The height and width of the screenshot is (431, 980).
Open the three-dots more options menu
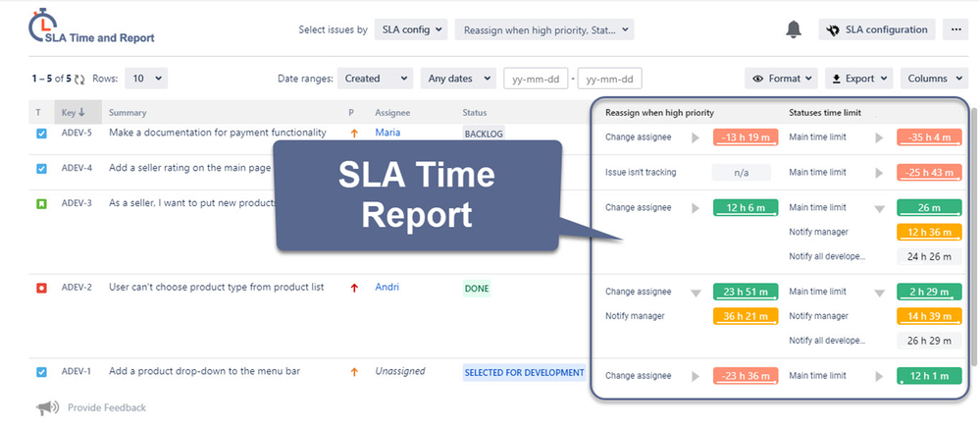pyautogui.click(x=955, y=29)
